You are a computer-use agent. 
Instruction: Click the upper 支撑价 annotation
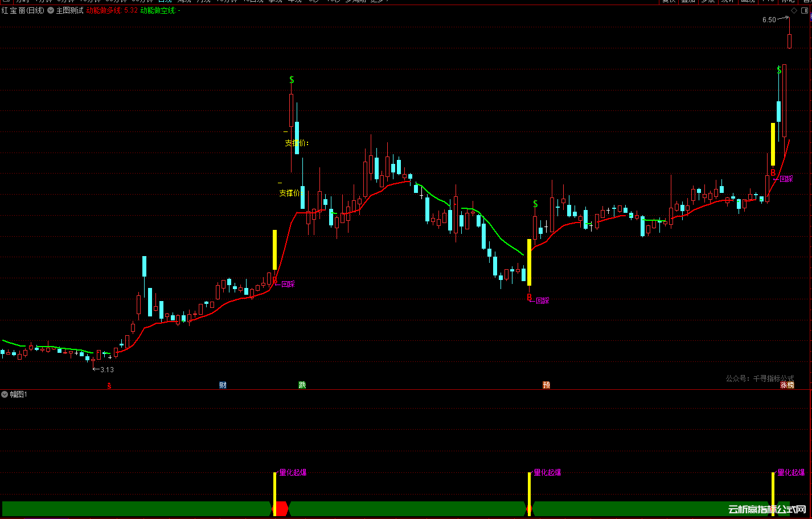297,143
